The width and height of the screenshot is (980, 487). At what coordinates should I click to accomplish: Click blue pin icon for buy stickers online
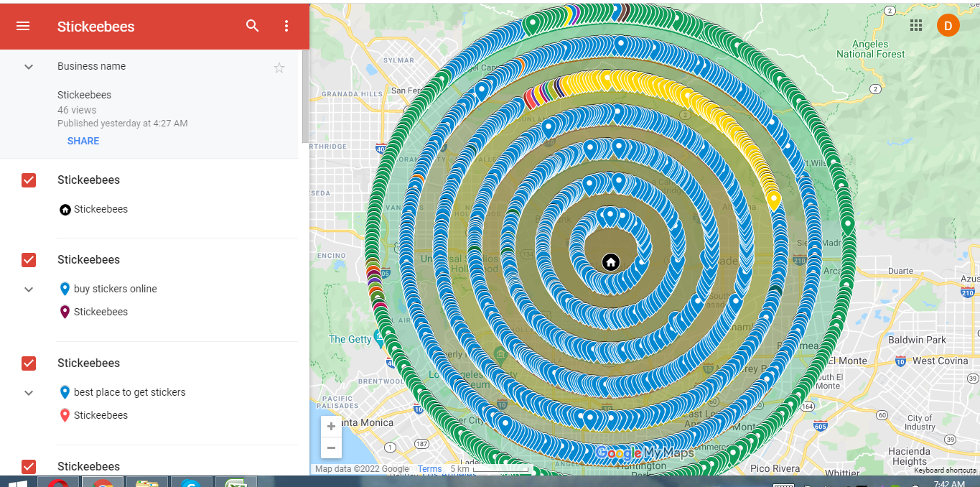point(65,289)
